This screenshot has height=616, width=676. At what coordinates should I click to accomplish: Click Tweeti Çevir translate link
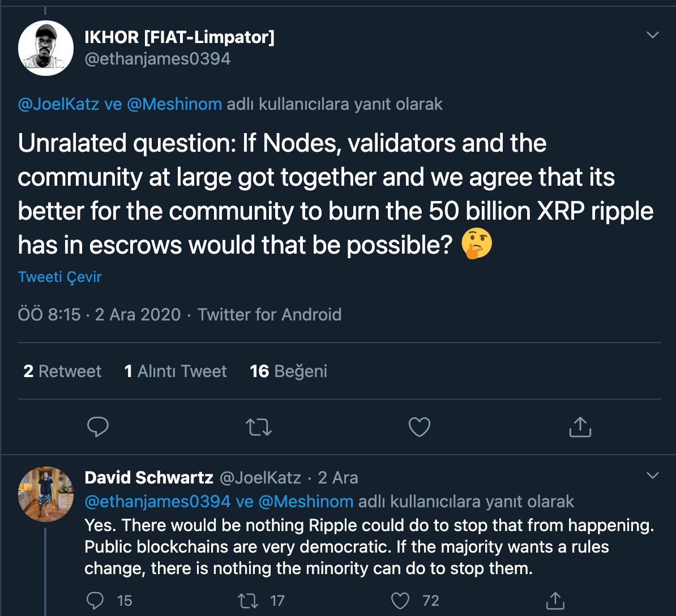pos(60,277)
